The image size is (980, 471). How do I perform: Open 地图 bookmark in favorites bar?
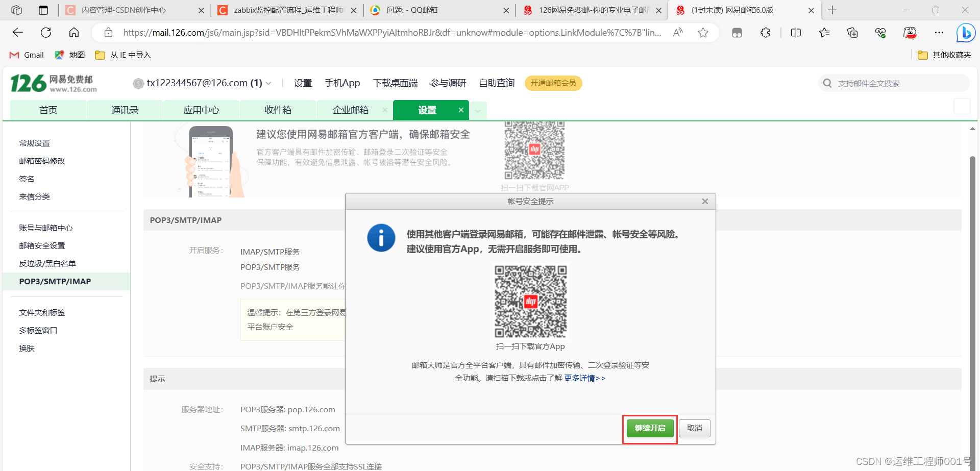pos(70,55)
